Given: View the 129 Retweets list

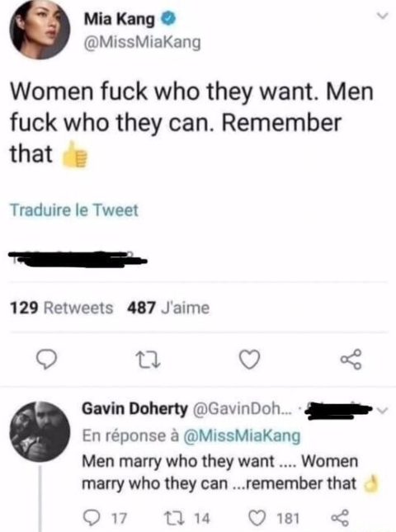Looking at the screenshot, I should pos(61,308).
